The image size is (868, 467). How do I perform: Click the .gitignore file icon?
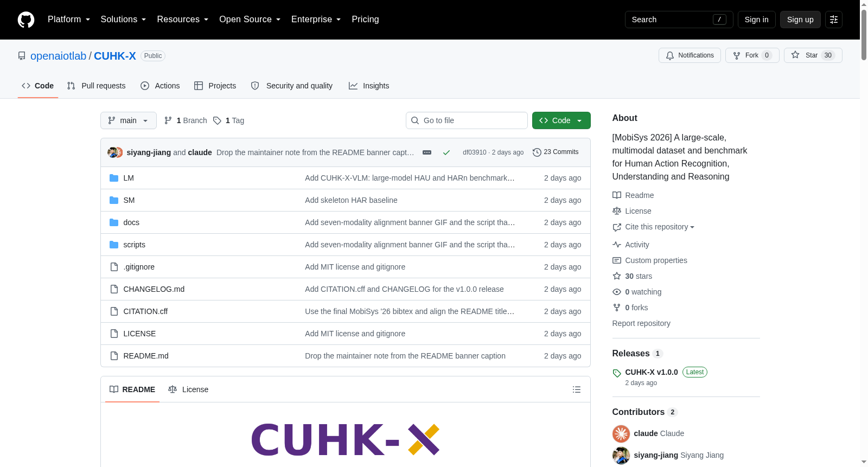pyautogui.click(x=114, y=267)
